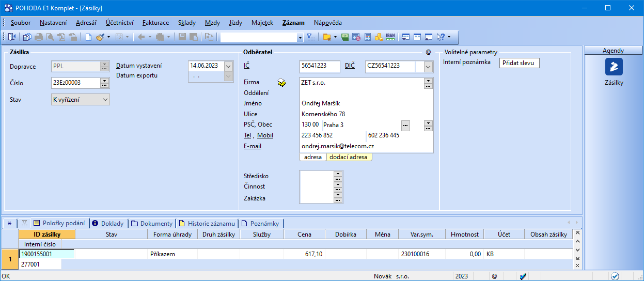Open the Záznam menu
The image size is (644, 281).
click(293, 23)
